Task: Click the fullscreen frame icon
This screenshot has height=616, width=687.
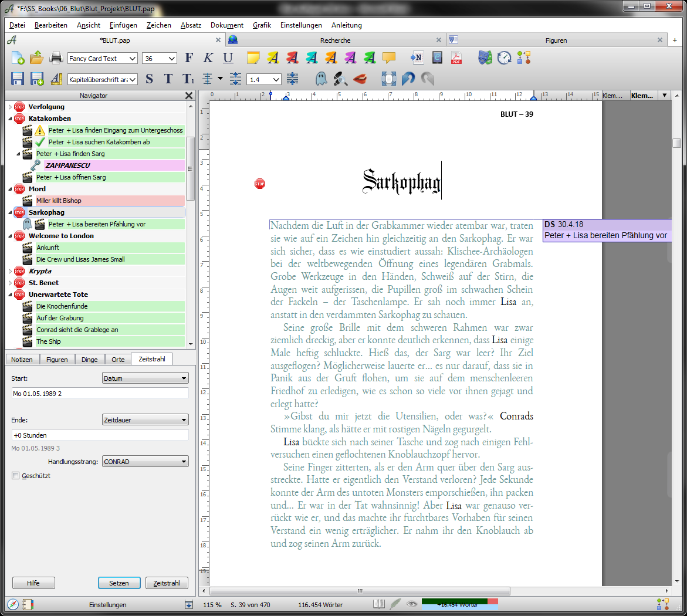Action: tap(388, 79)
